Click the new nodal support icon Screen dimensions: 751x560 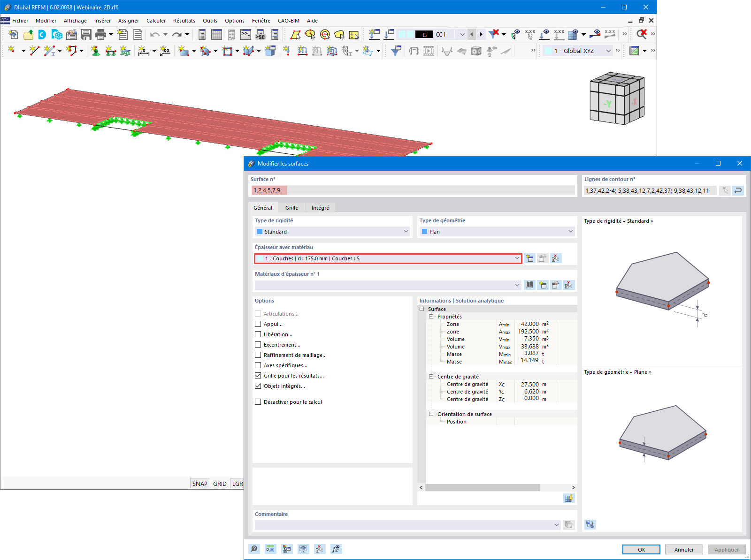(95, 51)
